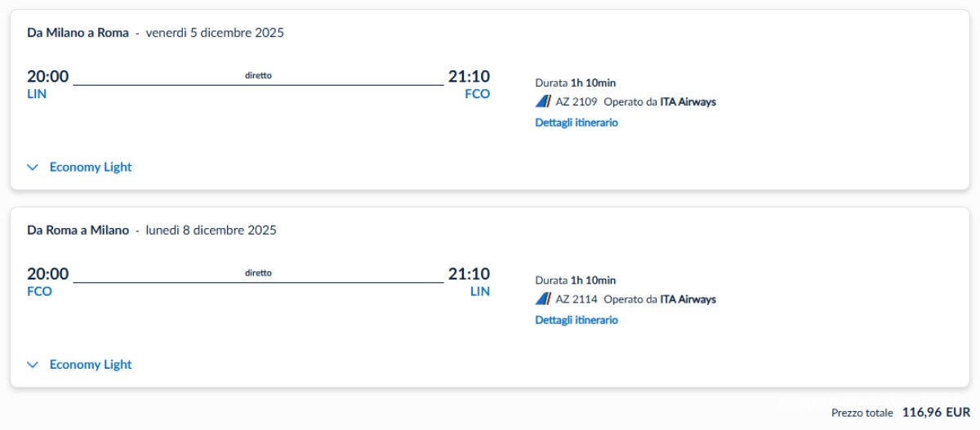Click the total price 116,96 EUR

click(936, 413)
